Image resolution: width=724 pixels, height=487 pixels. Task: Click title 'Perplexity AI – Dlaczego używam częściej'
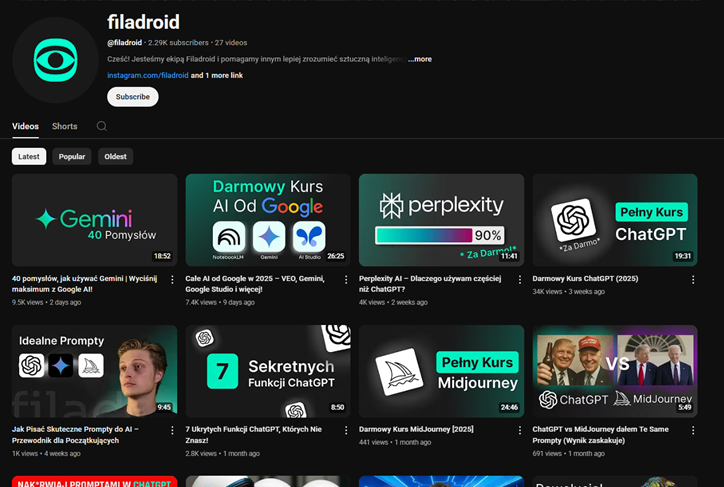(x=430, y=284)
